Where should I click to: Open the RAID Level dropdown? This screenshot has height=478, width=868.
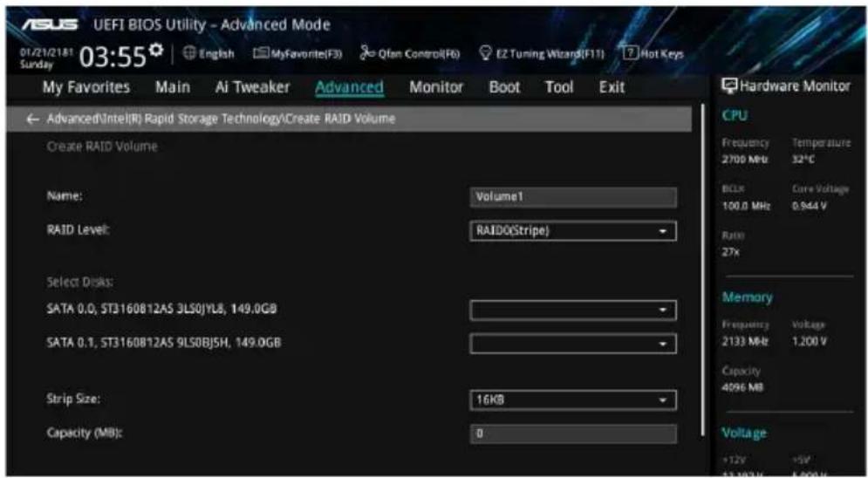point(573,231)
